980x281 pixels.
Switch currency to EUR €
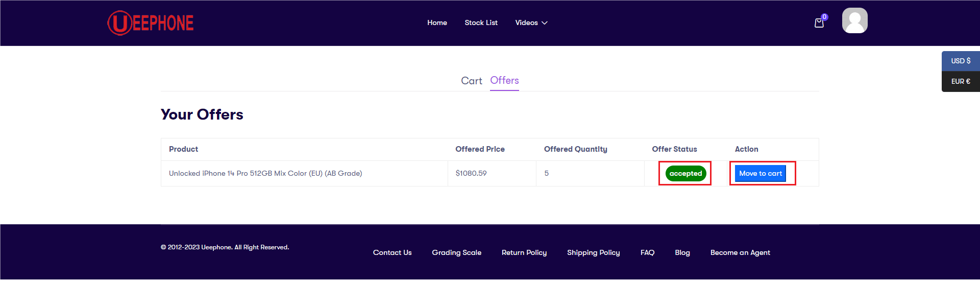pyautogui.click(x=961, y=81)
